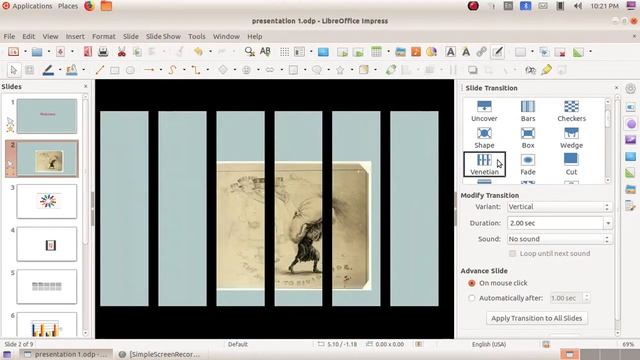Viewport: 640px width, 360px height.
Task: Open the Slide Show menu
Action: pyautogui.click(x=163, y=36)
